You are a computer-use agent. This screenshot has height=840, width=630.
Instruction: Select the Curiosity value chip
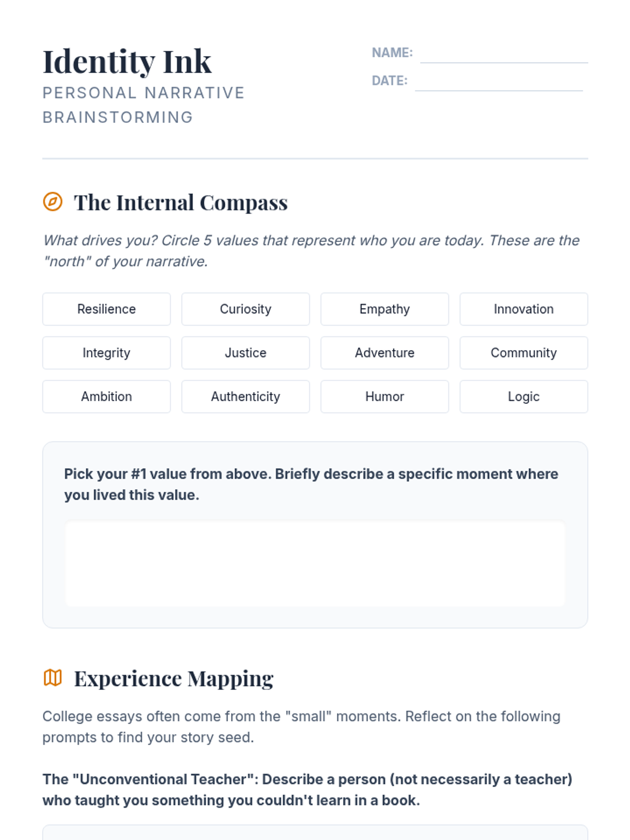pos(246,309)
